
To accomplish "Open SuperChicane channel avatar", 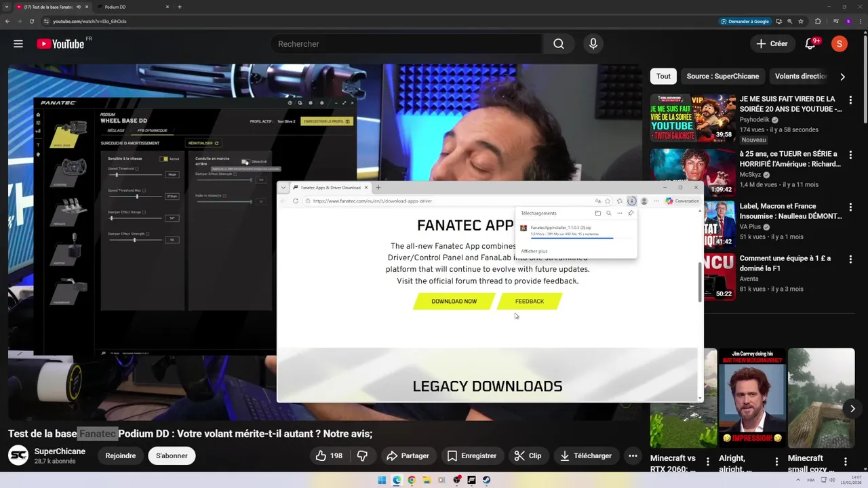I will pyautogui.click(x=18, y=455).
